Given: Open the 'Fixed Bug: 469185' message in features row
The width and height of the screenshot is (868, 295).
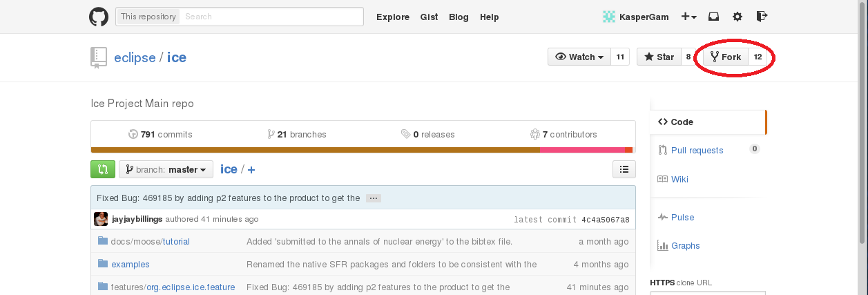Looking at the screenshot, I should (378, 287).
